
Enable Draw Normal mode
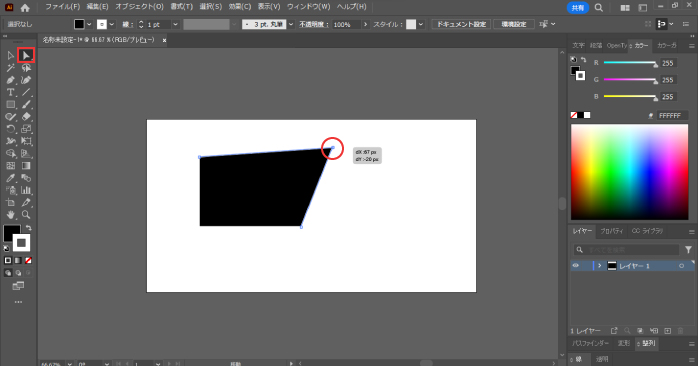tap(8, 273)
